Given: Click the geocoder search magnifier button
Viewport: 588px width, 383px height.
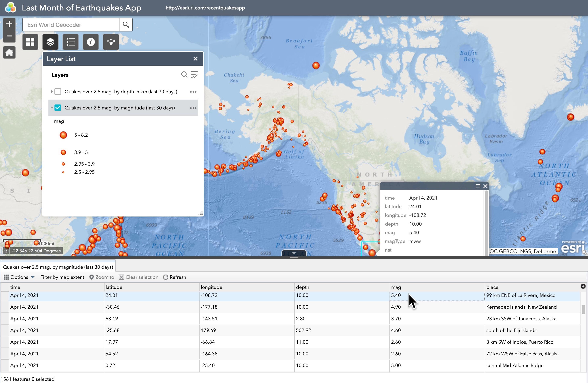Looking at the screenshot, I should [x=126, y=25].
